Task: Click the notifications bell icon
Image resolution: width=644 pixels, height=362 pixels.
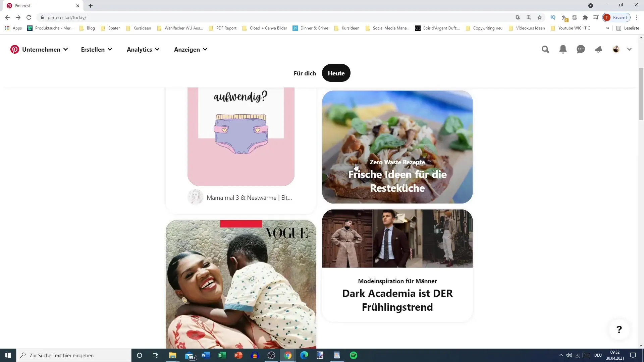Action: click(x=563, y=49)
